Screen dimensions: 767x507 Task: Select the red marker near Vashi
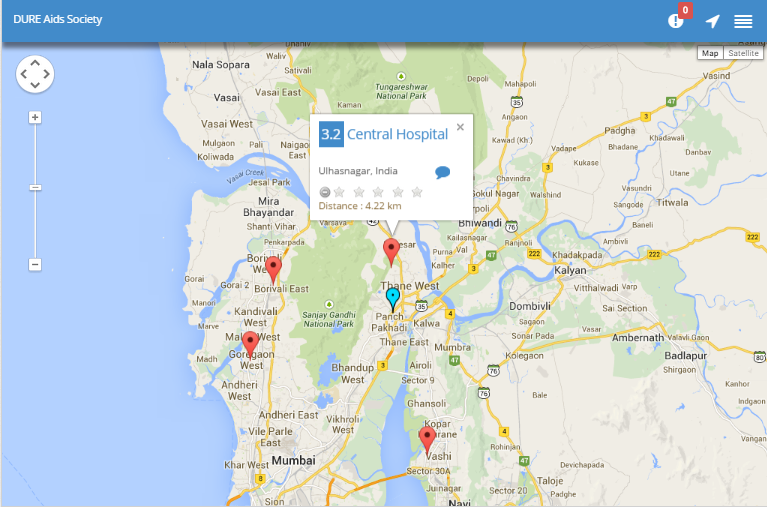(x=427, y=440)
